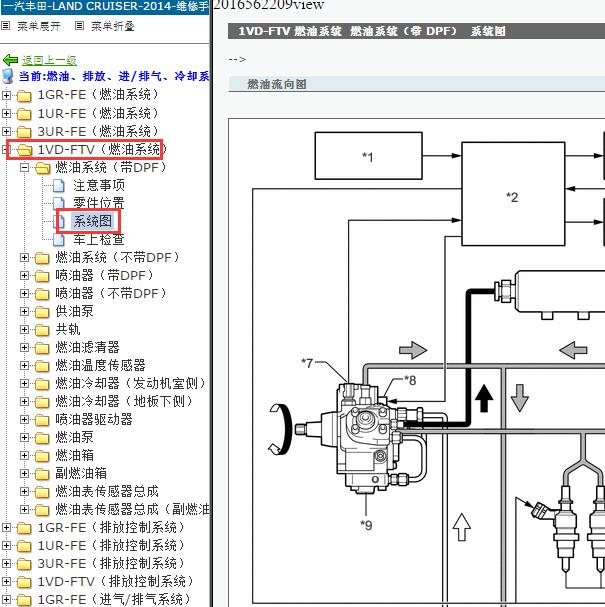Expand the 喷油器（不带DPF） folder

pyautogui.click(x=24, y=293)
